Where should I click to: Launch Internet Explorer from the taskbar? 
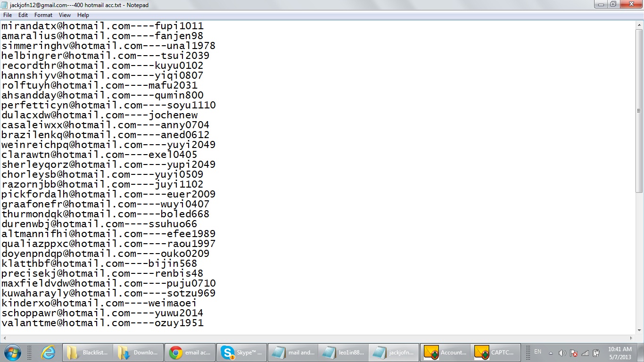(x=49, y=352)
